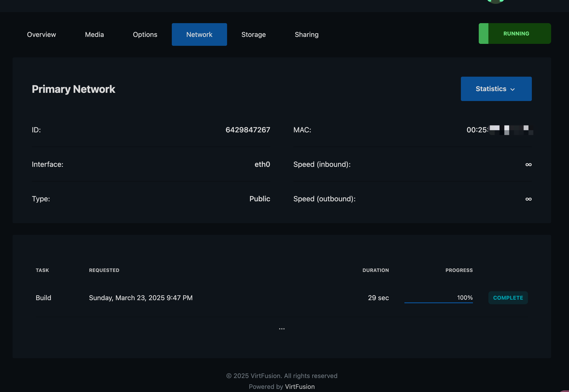Viewport: 569px width, 392px height.
Task: Click the MAC address value
Action: click(500, 130)
